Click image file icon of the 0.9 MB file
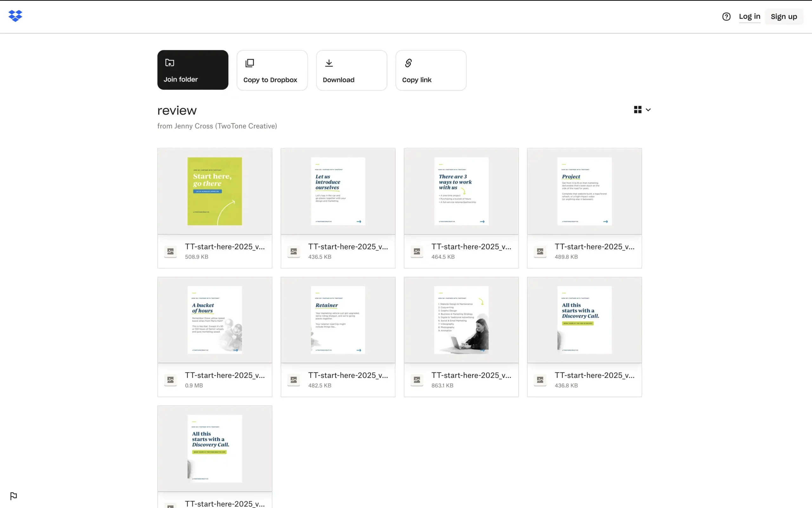This screenshot has height=508, width=812. (170, 380)
